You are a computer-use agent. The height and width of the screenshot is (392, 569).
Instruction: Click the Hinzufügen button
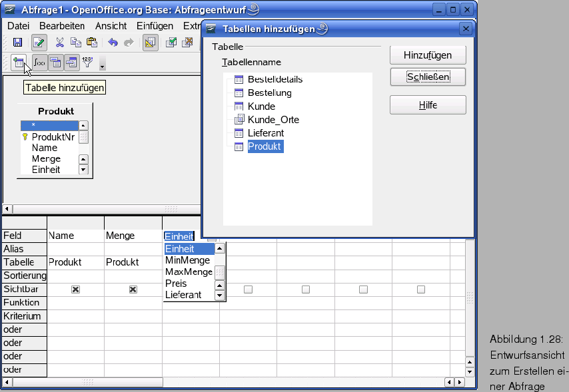[x=427, y=55]
